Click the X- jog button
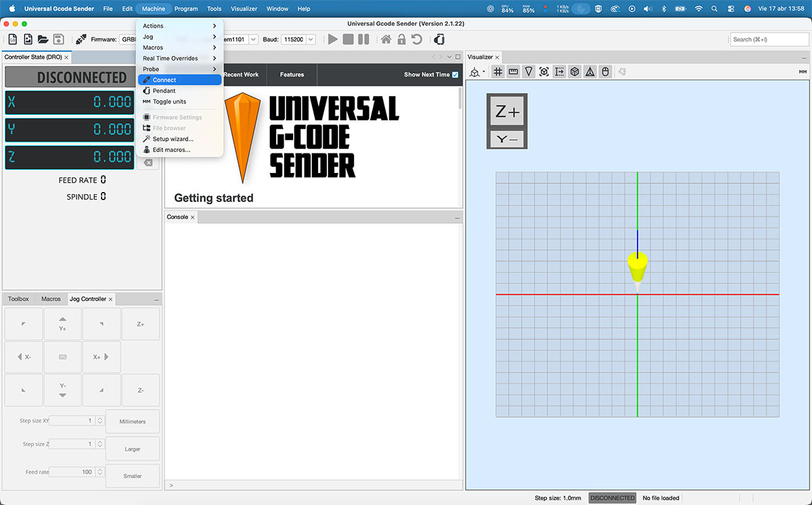Viewport: 812px width, 505px height. click(x=24, y=357)
